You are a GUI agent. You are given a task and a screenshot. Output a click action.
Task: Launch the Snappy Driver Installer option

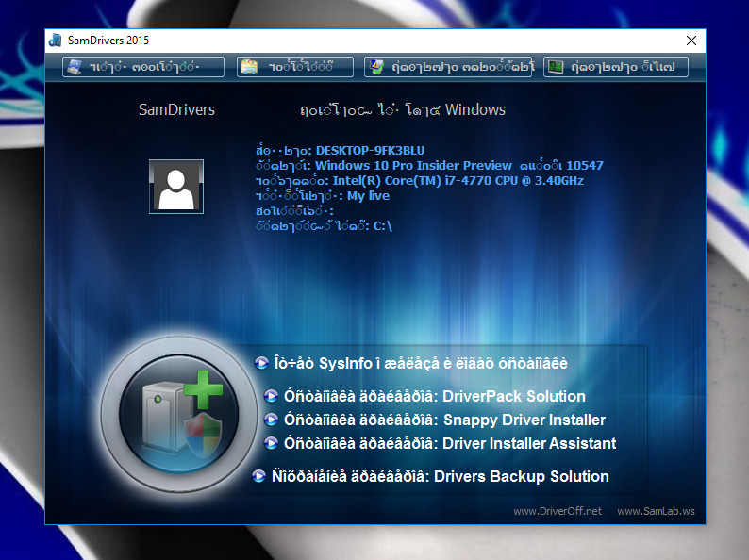444,420
